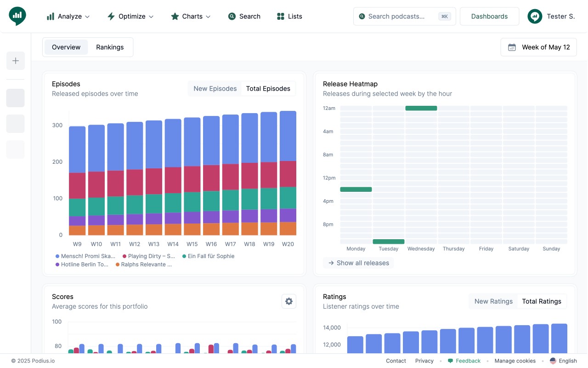Click the Search podcasts input field
588x368 pixels.
(x=405, y=16)
